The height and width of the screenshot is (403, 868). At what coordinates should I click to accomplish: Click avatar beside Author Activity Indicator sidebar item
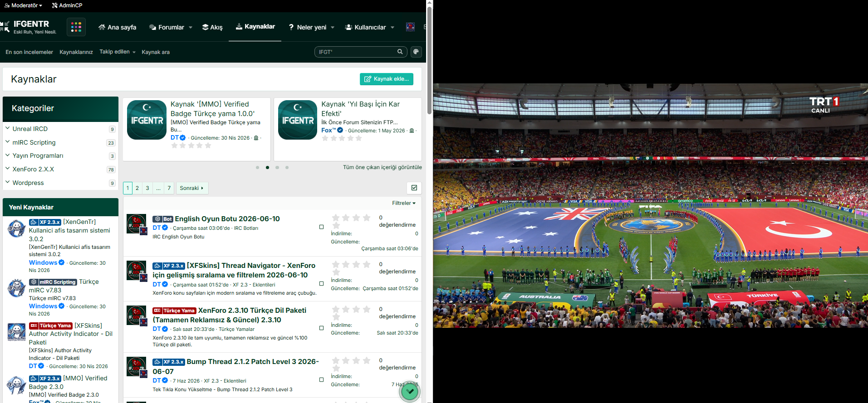(17, 331)
